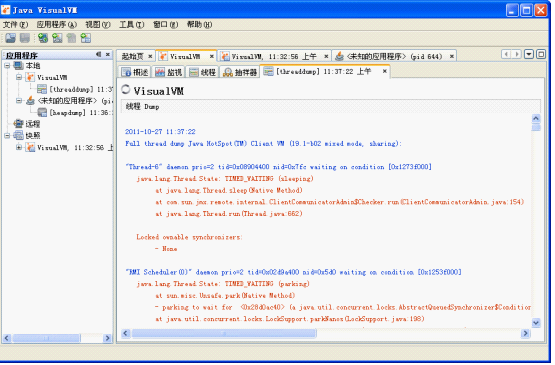Screen dimensions: 555x365
Task: Click the snapshot icon of VisualVM 11:32:56 tree node
Action: pyautogui.click(x=30, y=147)
